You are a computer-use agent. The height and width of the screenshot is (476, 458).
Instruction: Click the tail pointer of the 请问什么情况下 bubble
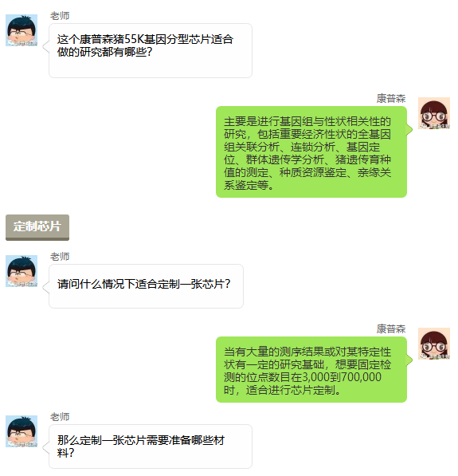[46, 288]
